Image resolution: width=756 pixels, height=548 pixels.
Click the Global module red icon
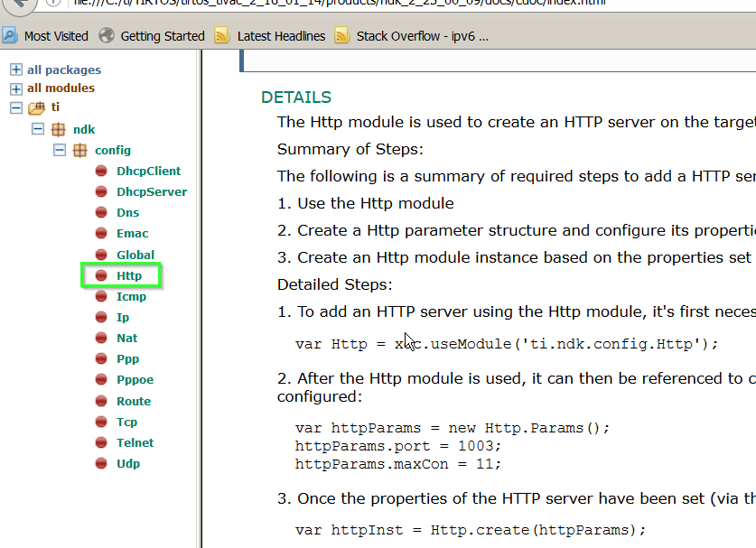tap(101, 254)
